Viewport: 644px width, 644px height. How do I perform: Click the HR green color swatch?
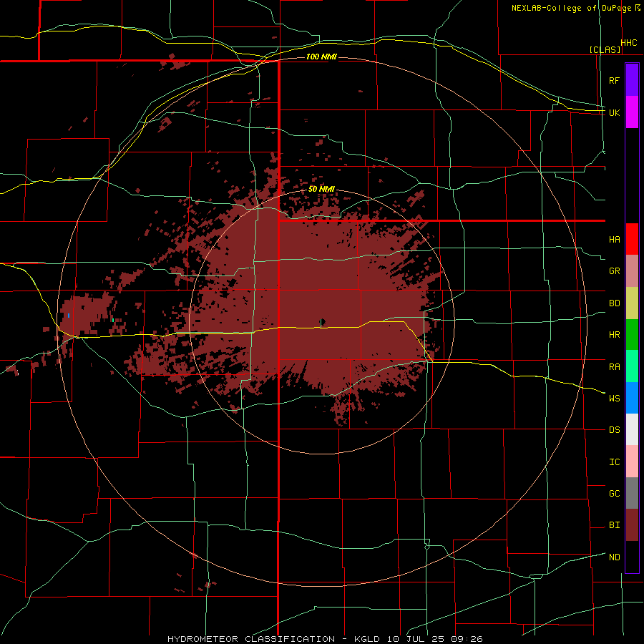632,335
